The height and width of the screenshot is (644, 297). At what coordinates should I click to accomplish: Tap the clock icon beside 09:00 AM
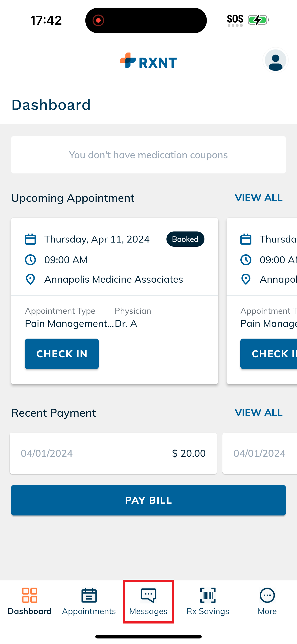[x=30, y=260]
